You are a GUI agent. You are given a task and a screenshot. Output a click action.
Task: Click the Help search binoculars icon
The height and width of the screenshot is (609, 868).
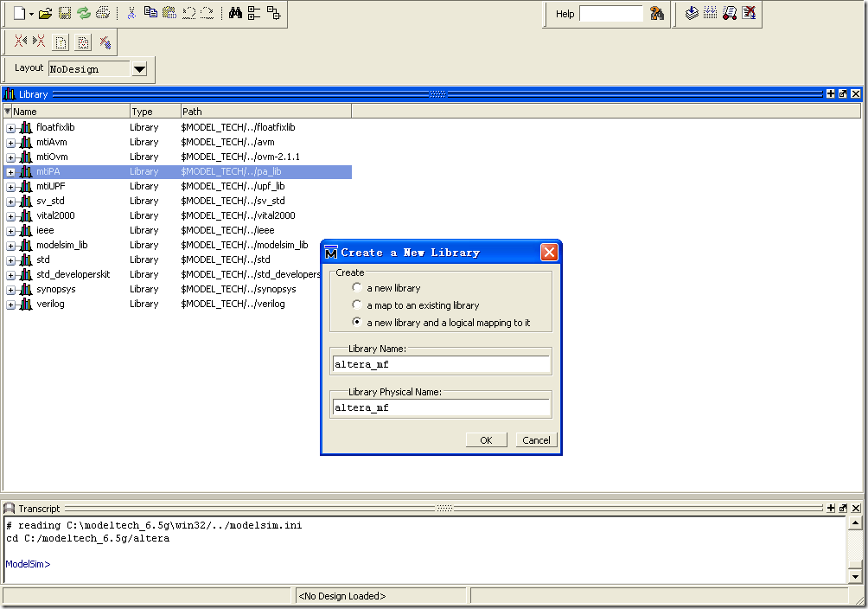[657, 13]
